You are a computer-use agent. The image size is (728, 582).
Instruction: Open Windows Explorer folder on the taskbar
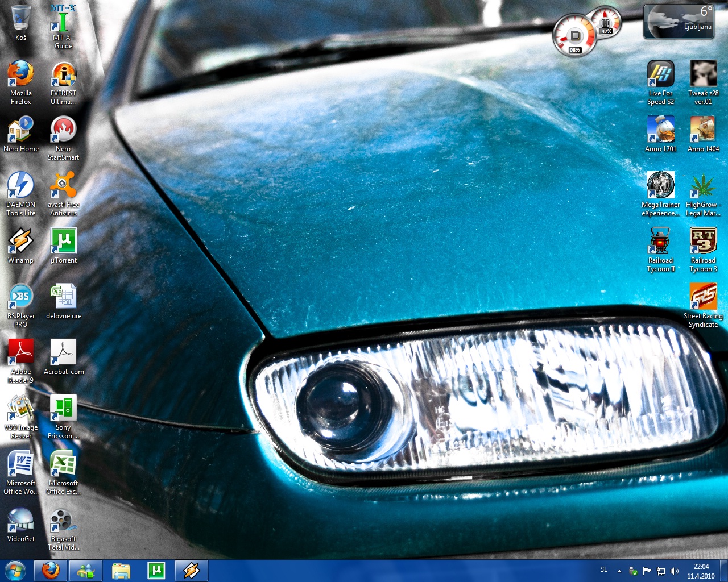click(121, 571)
